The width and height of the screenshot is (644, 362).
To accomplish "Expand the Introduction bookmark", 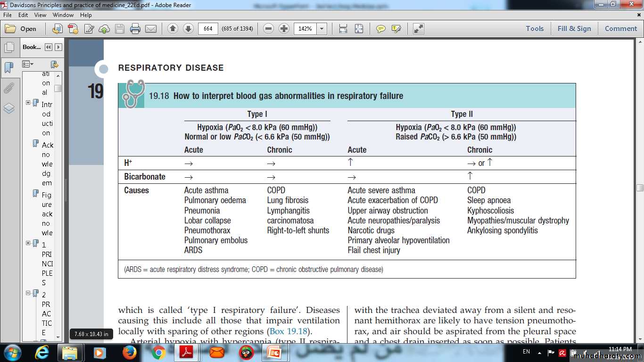I will tap(28, 103).
